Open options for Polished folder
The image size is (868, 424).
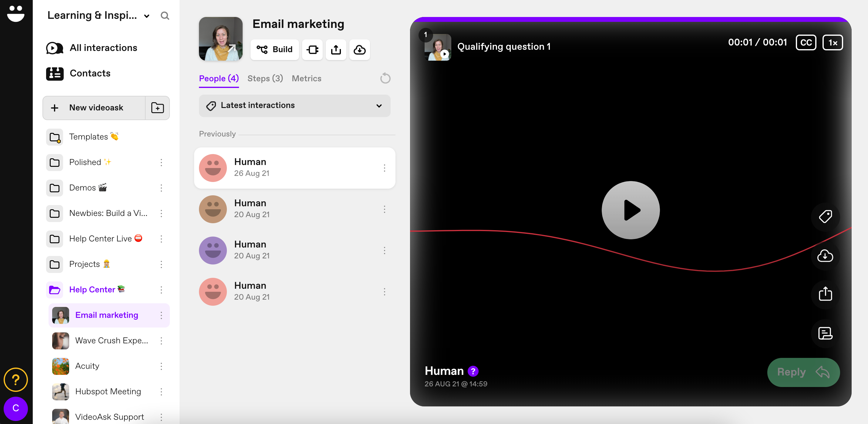pos(161,163)
